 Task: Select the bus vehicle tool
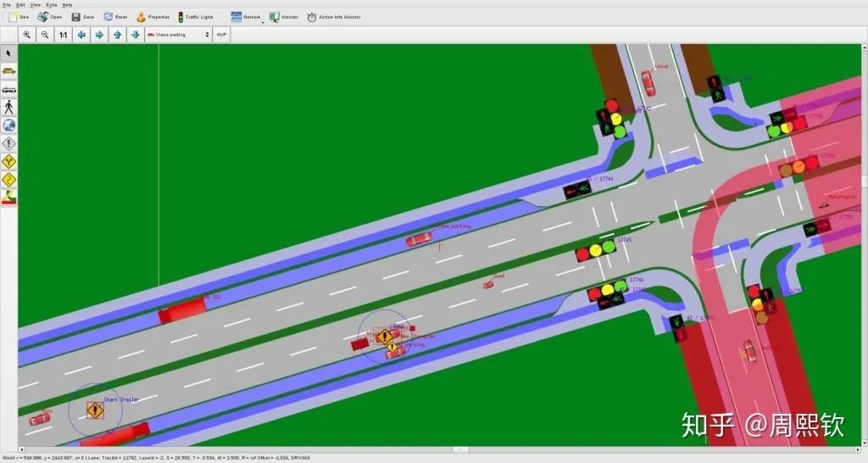(x=8, y=89)
